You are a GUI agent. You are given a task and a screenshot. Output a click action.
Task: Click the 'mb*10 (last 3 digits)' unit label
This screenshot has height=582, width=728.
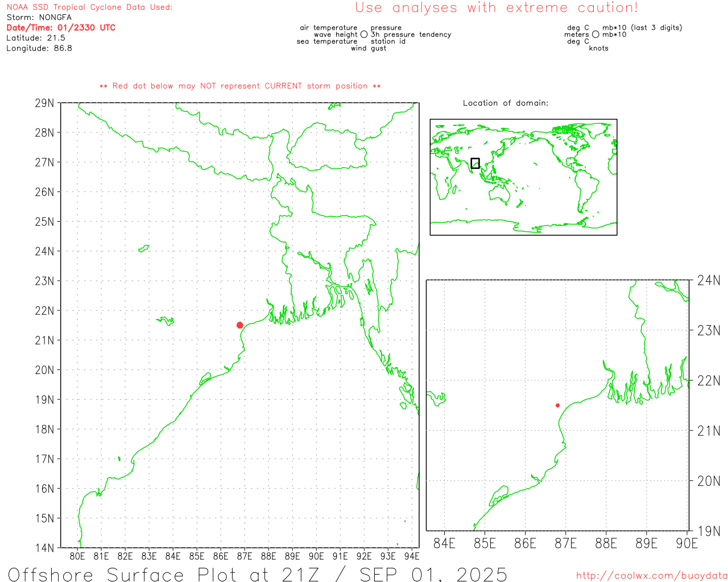click(642, 28)
